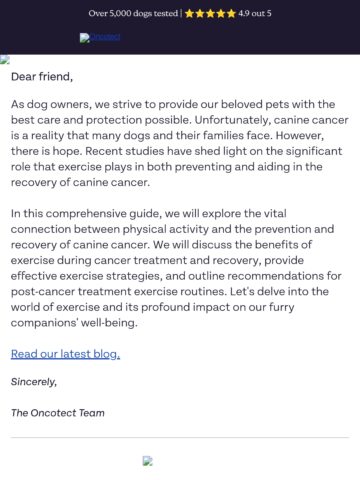
Task: Click the first yellow rating star
Action: 189,14
